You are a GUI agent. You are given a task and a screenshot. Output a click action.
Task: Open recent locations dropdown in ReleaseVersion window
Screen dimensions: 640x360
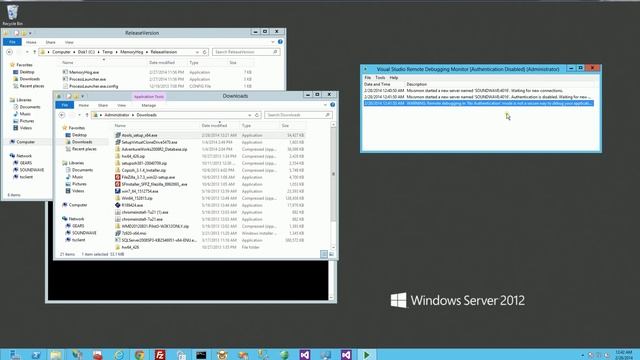(27, 52)
